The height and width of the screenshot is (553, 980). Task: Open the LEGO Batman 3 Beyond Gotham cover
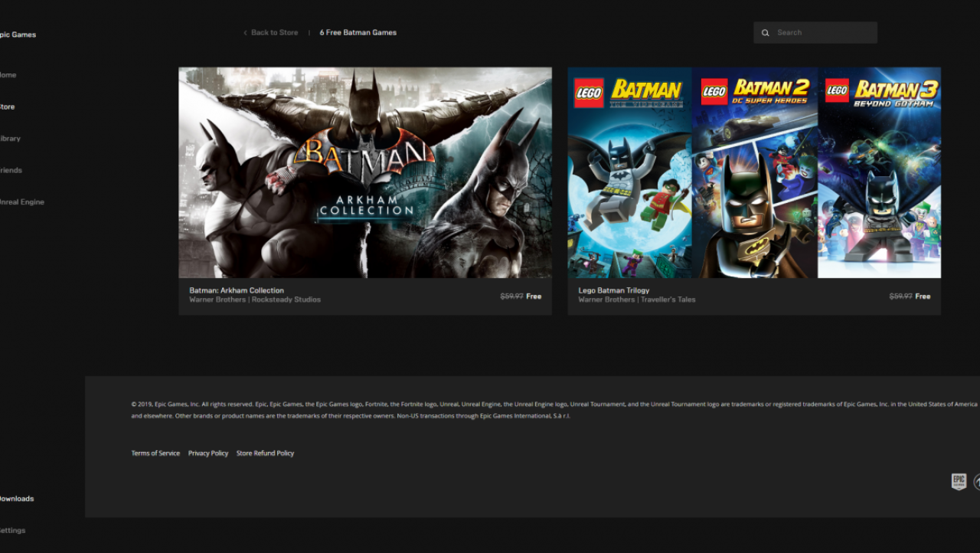(x=880, y=172)
